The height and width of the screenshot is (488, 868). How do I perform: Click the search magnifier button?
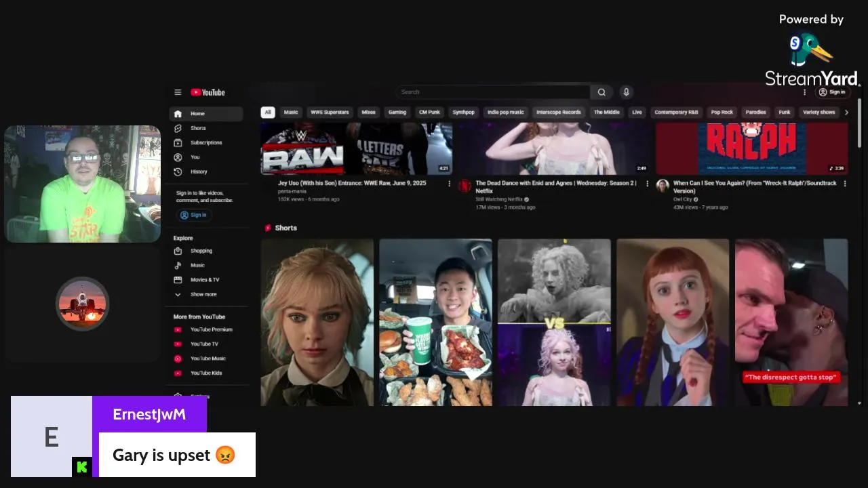(601, 92)
